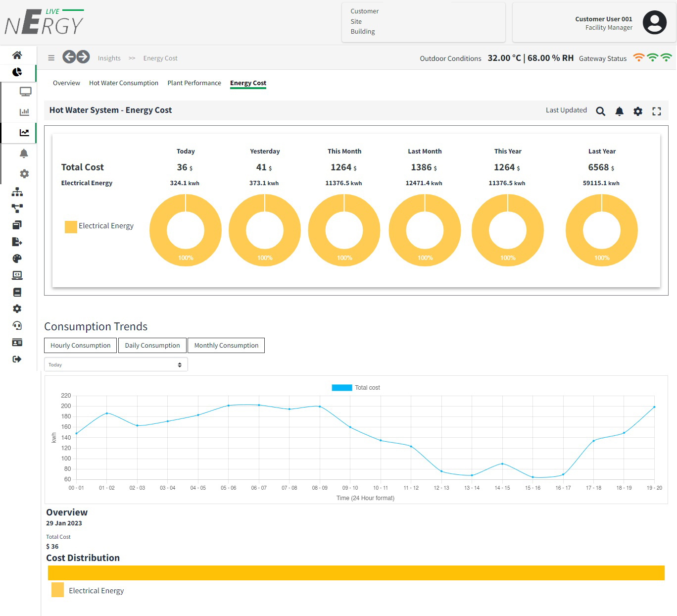The width and height of the screenshot is (677, 616).
Task: Open panel settings gear icon
Action: point(638,111)
